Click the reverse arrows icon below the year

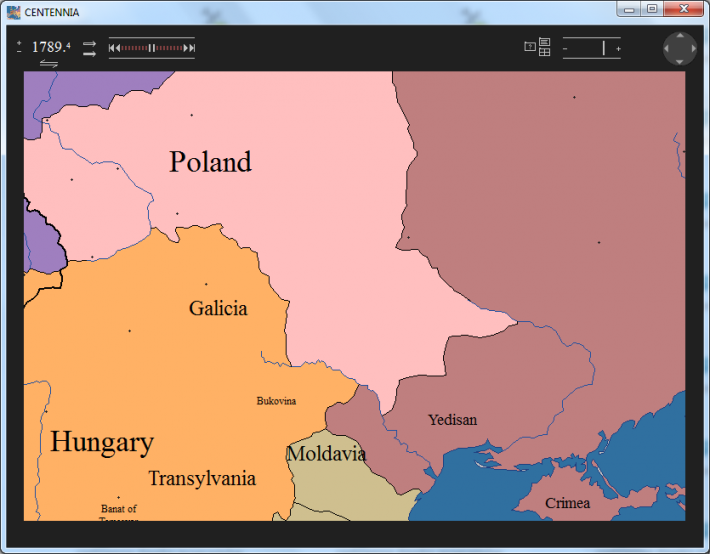point(48,63)
